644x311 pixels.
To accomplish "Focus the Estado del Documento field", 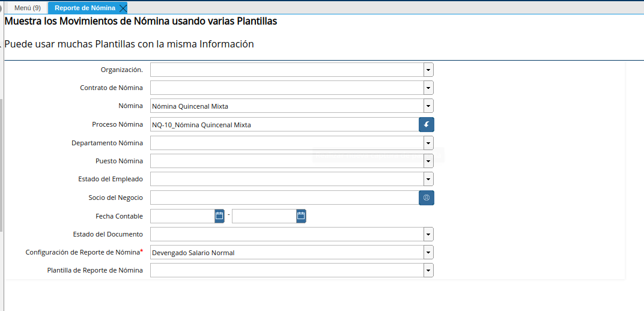I will [287, 234].
